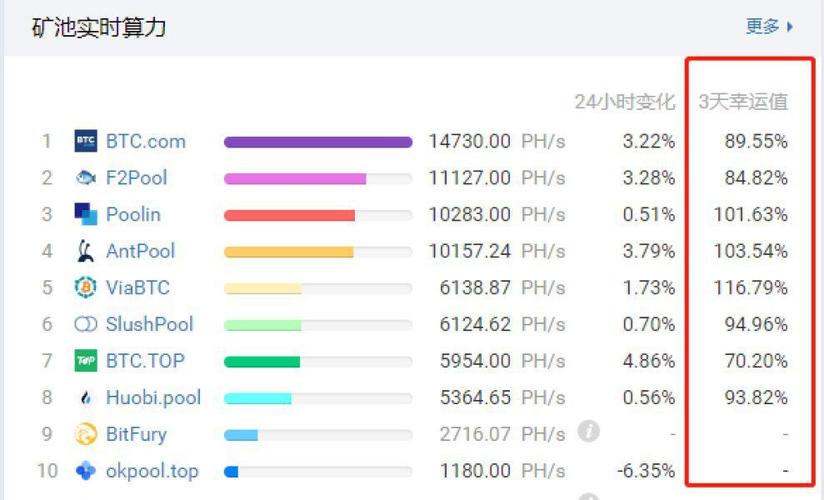Screen dimensions: 824x500
Task: Click the 101.63% luck value
Action: (750, 215)
